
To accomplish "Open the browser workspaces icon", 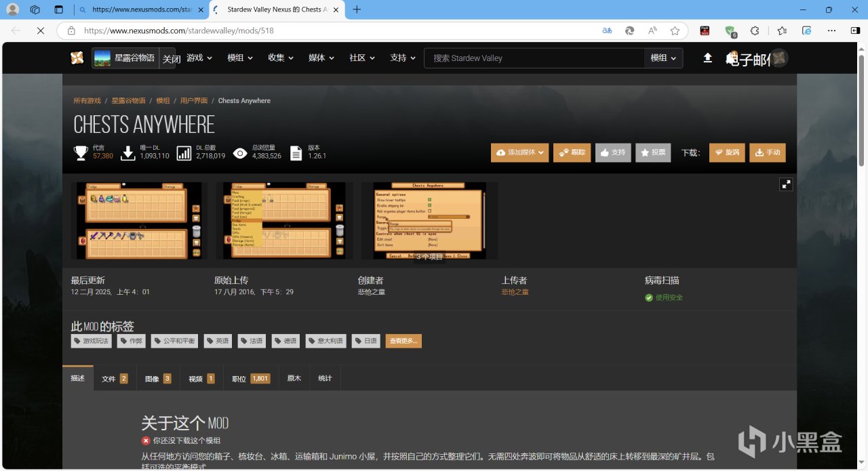I will tap(35, 9).
